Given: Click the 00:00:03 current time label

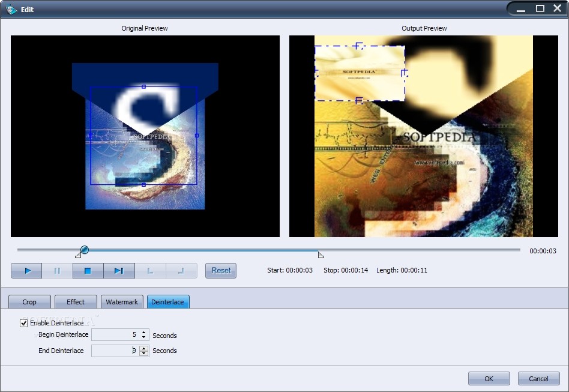Looking at the screenshot, I should coord(543,251).
